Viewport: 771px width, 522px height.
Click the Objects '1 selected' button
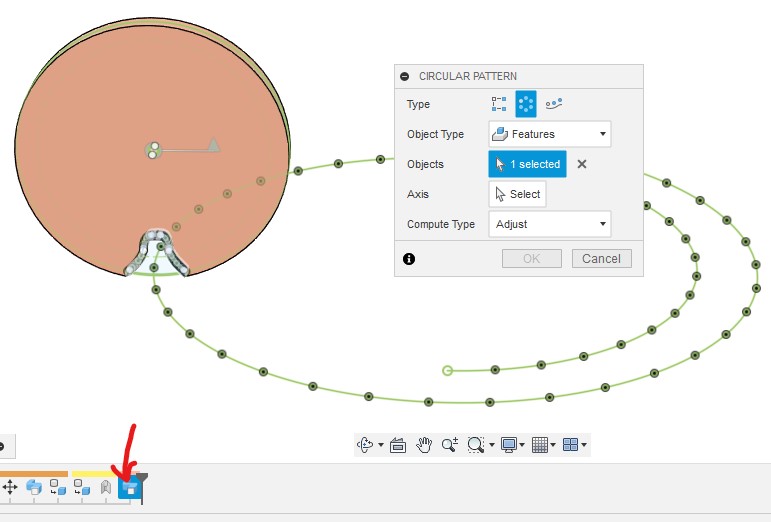click(527, 164)
